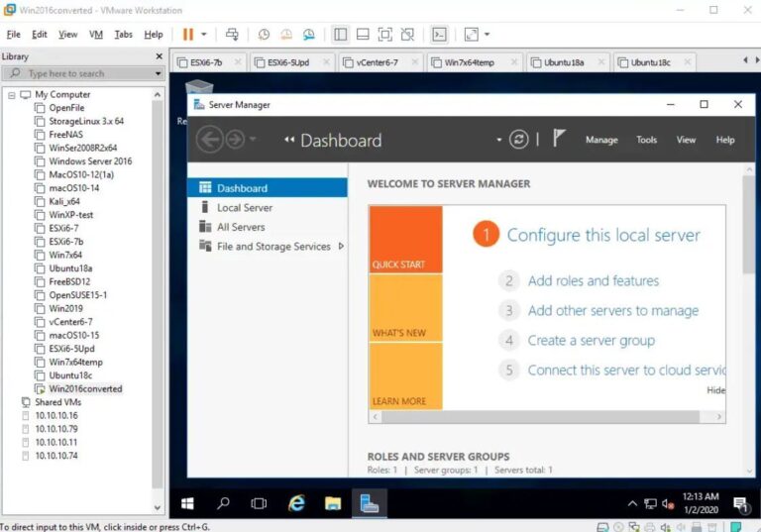761x532 pixels.
Task: Open the Tabs menu
Action: pyautogui.click(x=123, y=35)
